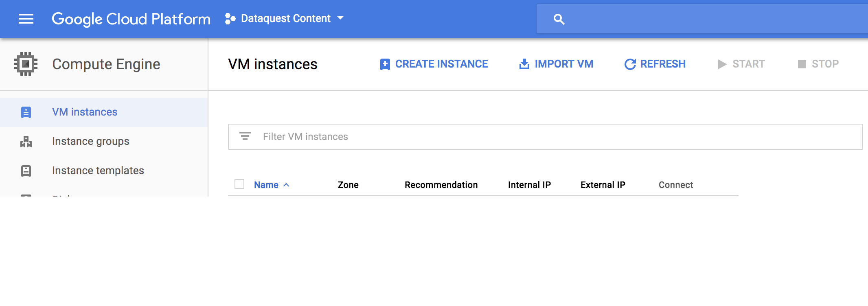This screenshot has height=306, width=868.
Task: Click the VM instances sidebar icon
Action: (26, 112)
